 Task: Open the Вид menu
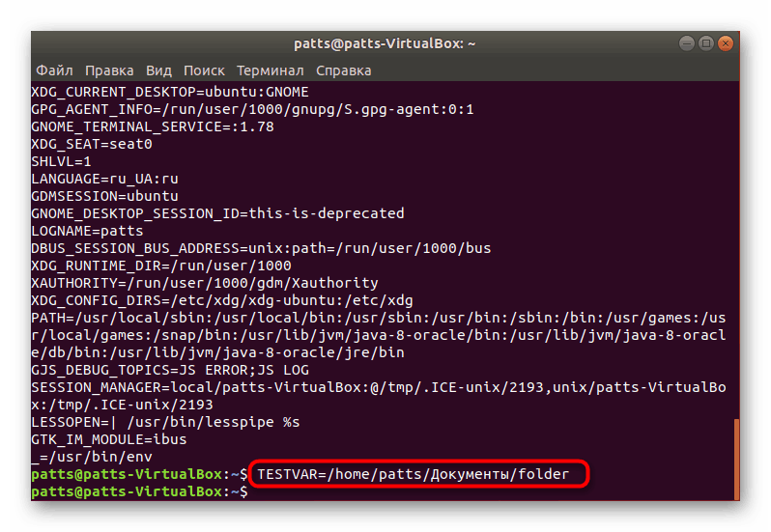[158, 70]
